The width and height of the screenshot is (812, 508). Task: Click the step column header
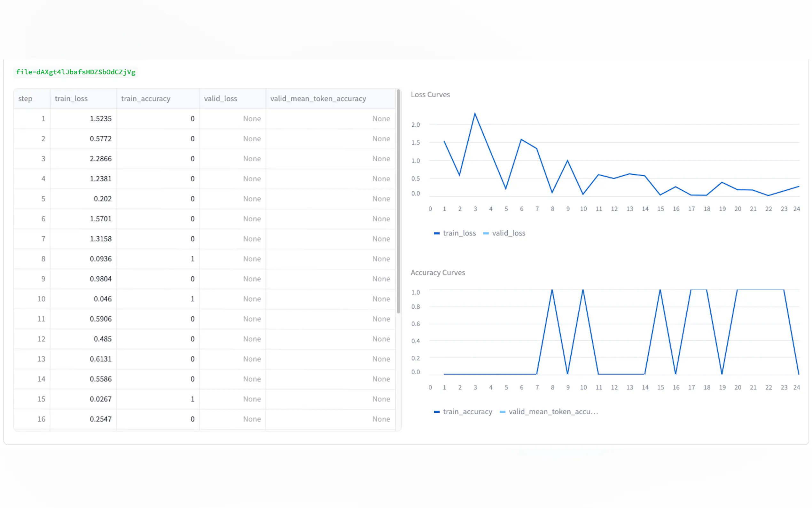click(x=25, y=99)
